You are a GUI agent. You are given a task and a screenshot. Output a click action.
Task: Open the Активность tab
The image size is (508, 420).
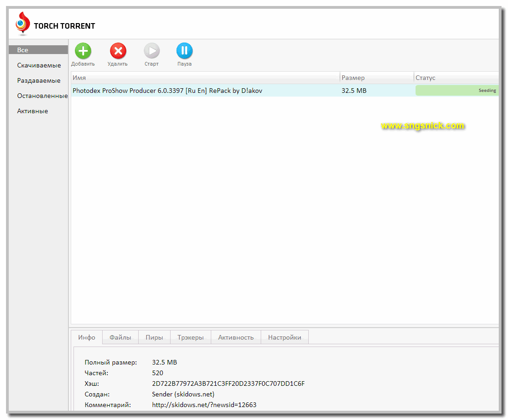(236, 337)
